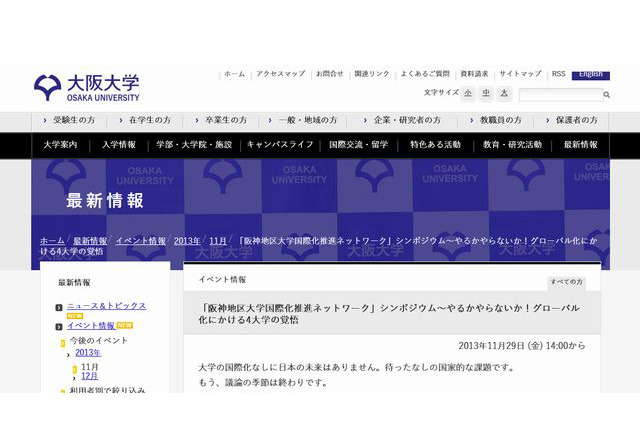Open 国際交流・留学 menu item
The image size is (640, 426).
358,145
